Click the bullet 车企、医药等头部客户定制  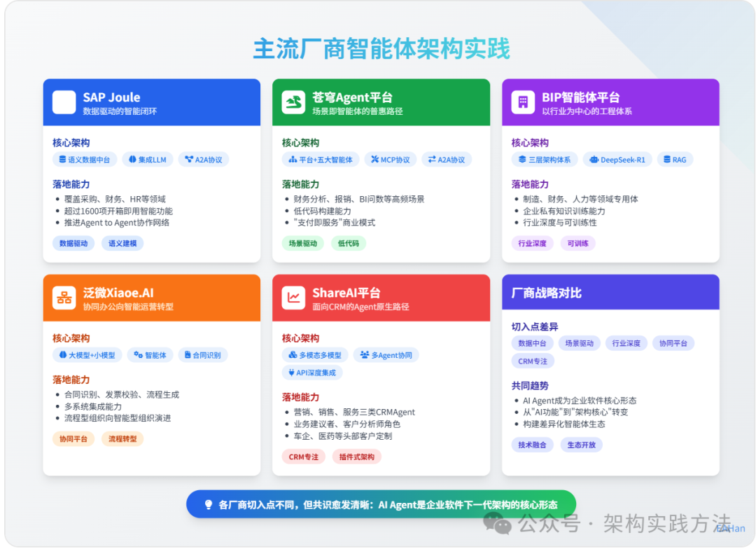coord(343,436)
